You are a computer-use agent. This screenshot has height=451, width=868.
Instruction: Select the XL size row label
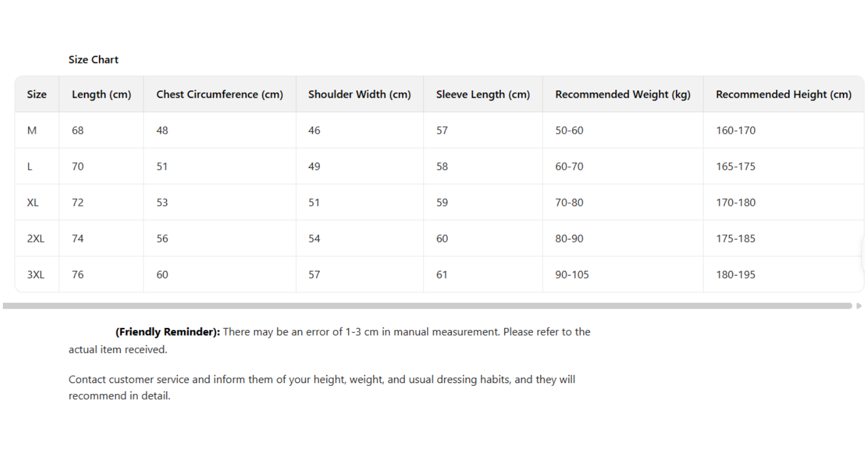pyautogui.click(x=33, y=202)
